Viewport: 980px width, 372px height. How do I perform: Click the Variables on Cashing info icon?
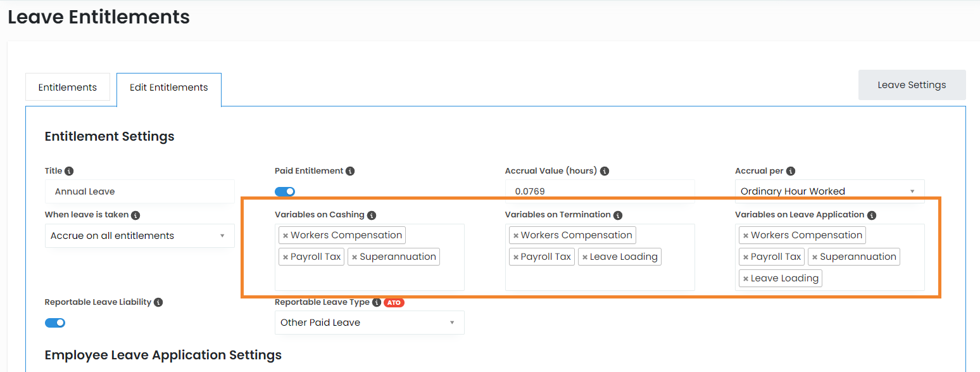[372, 215]
